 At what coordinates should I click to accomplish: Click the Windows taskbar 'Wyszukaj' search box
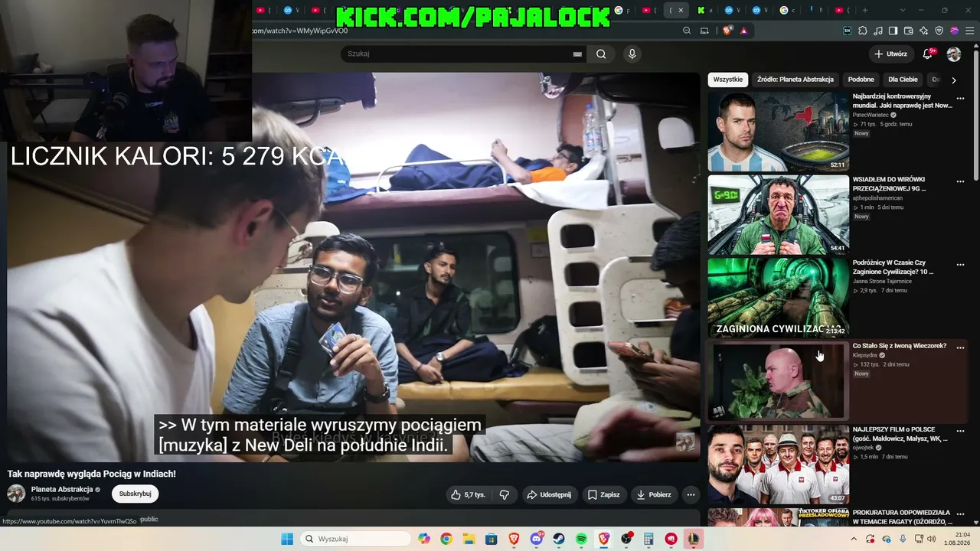click(x=354, y=539)
